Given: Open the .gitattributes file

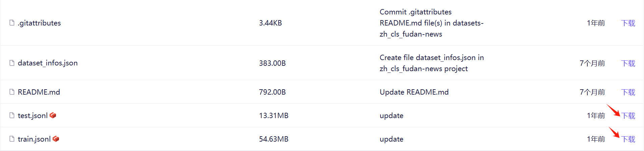Looking at the screenshot, I should pos(39,23).
